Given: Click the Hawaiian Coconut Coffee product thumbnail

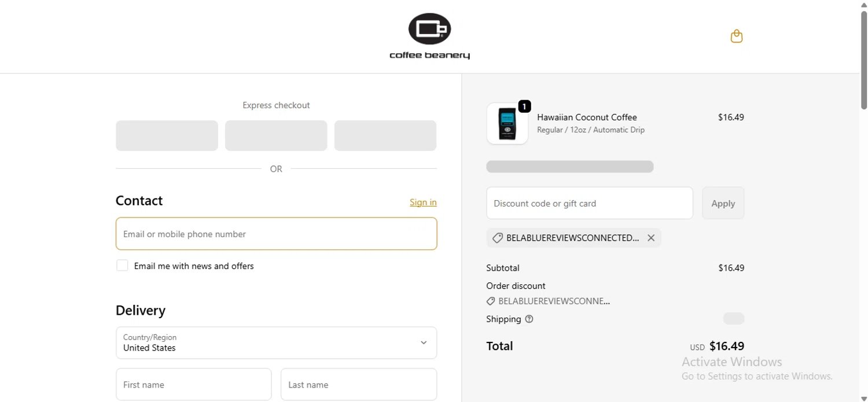Looking at the screenshot, I should pos(507,124).
